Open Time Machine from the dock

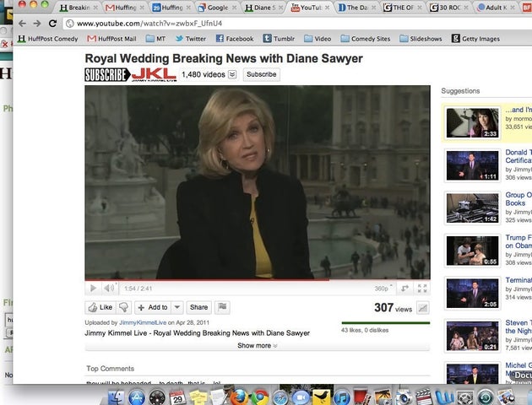click(486, 398)
